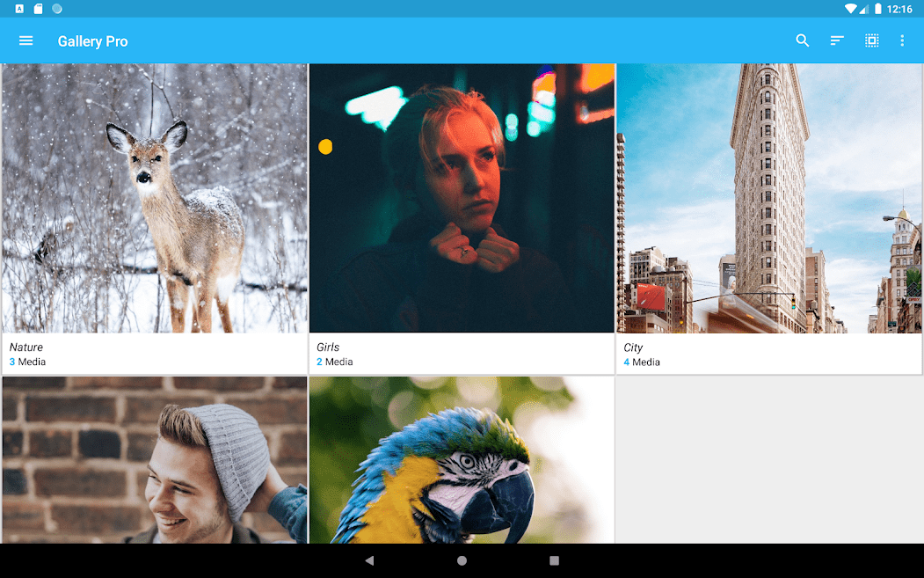
Task: Open the parrot album thumbnail
Action: point(462,460)
